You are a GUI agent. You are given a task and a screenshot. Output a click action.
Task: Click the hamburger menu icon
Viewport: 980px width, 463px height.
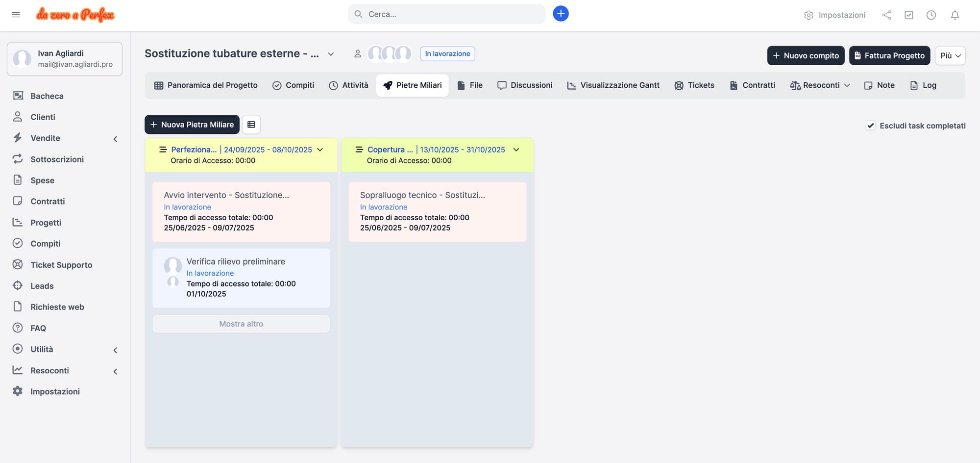16,15
